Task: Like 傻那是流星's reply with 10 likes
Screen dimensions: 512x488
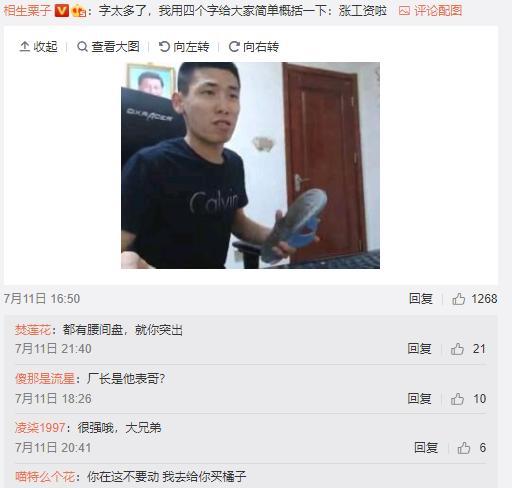Action: tap(457, 399)
